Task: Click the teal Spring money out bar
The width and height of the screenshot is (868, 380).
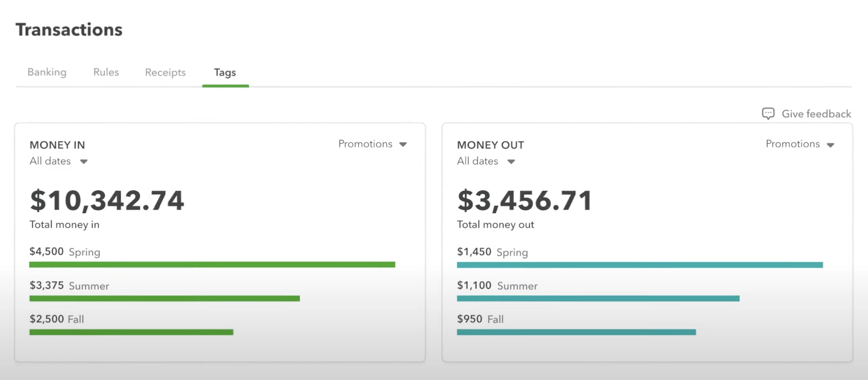Action: pyautogui.click(x=640, y=265)
